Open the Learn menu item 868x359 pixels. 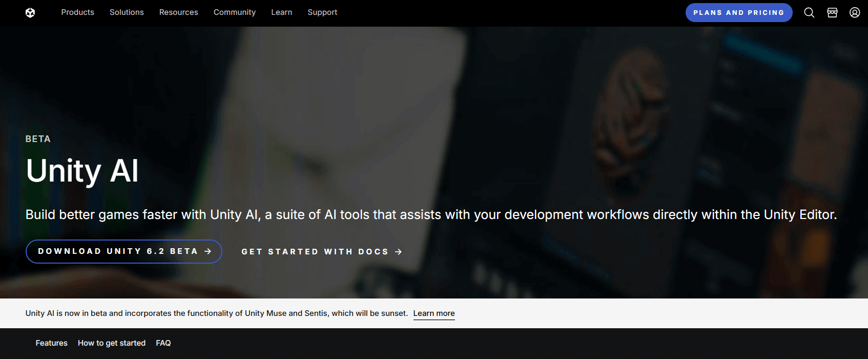point(281,12)
